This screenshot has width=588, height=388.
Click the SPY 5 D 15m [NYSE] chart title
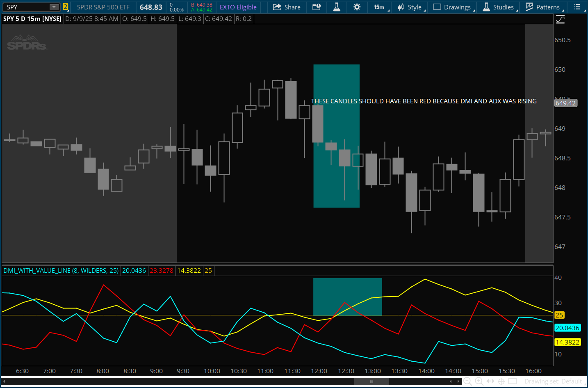click(x=32, y=19)
